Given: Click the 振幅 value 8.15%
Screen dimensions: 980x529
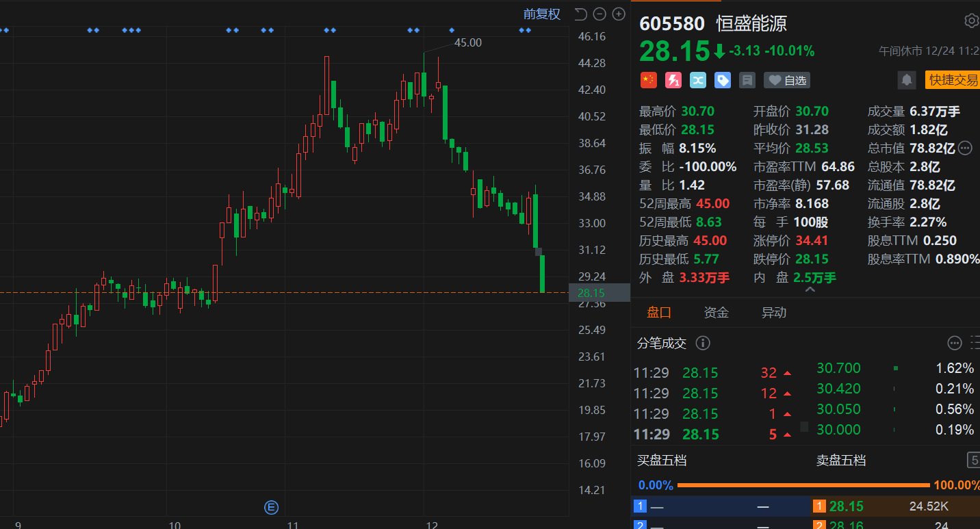Looking at the screenshot, I should pos(697,148).
